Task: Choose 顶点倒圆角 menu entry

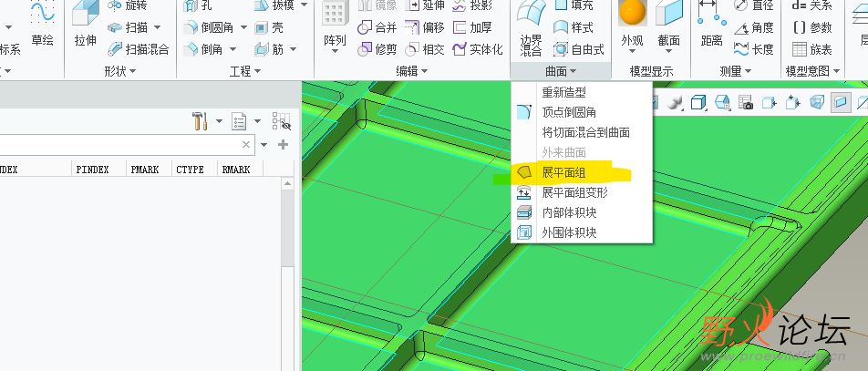Action: pyautogui.click(x=582, y=112)
